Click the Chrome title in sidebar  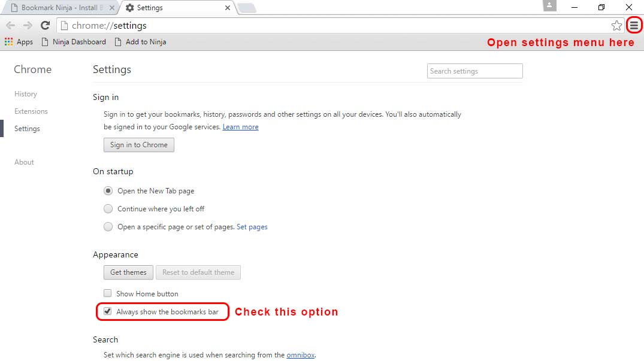click(32, 69)
